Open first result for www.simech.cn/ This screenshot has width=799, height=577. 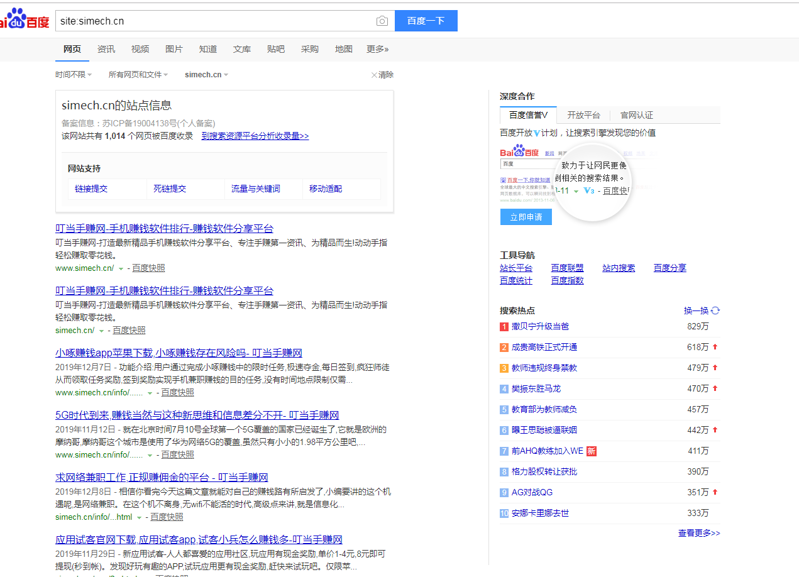164,228
